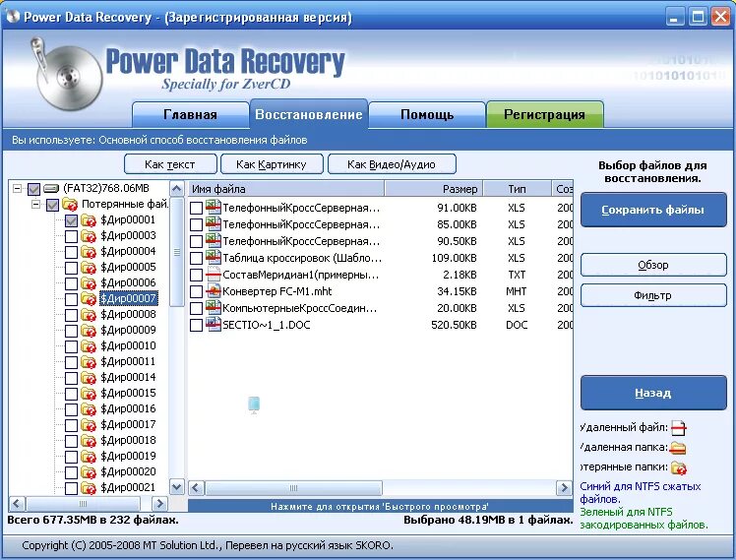The height and width of the screenshot is (560, 736).
Task: Collapse the Потерянные фай. tree node
Action: (35, 204)
